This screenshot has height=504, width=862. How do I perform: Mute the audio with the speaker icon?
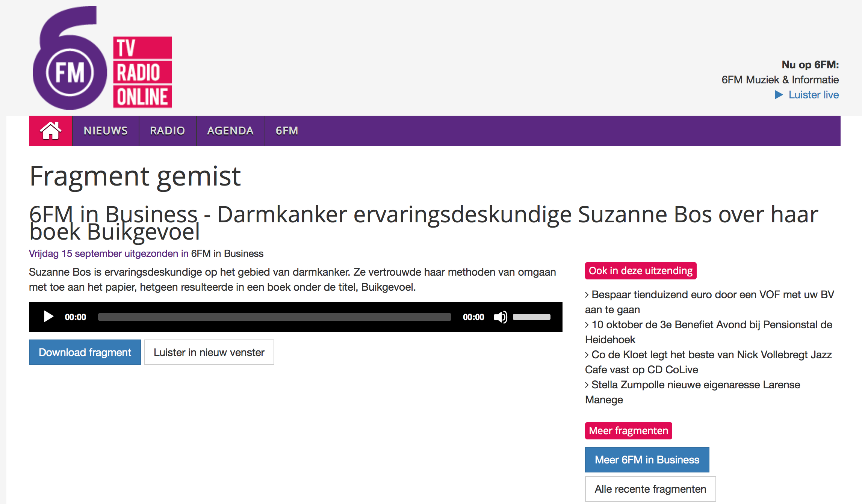[x=501, y=317]
